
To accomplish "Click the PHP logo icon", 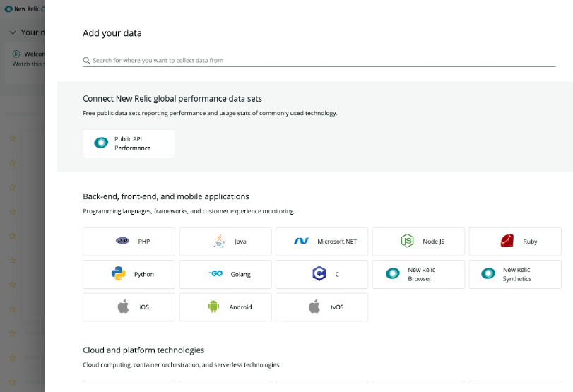I will tap(122, 240).
